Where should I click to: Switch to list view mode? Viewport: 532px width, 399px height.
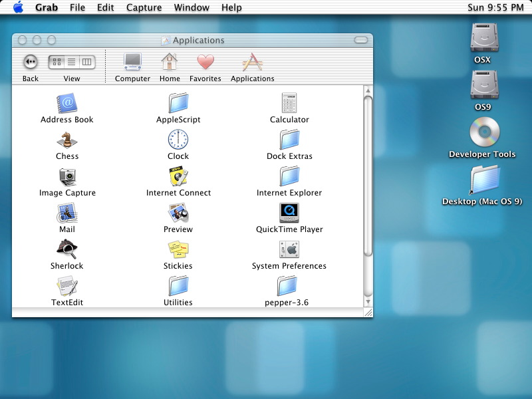click(72, 62)
